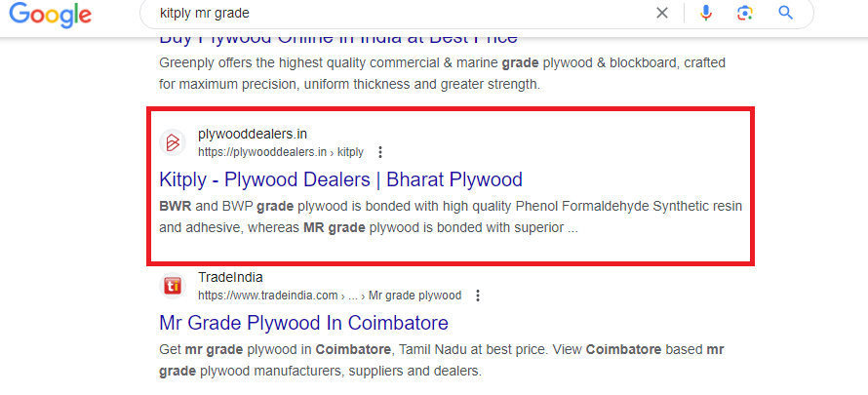
Task: Focus the "kitply mr grade" search field
Action: (390, 14)
